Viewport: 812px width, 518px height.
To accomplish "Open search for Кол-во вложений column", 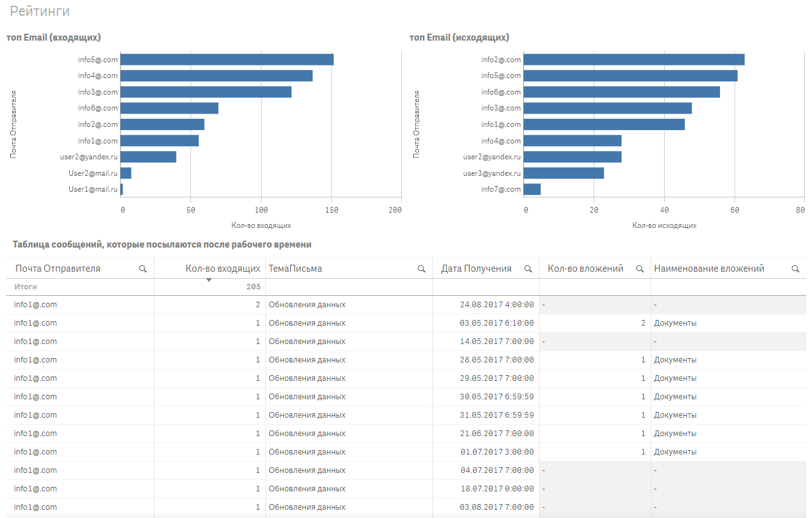I will pyautogui.click(x=639, y=269).
